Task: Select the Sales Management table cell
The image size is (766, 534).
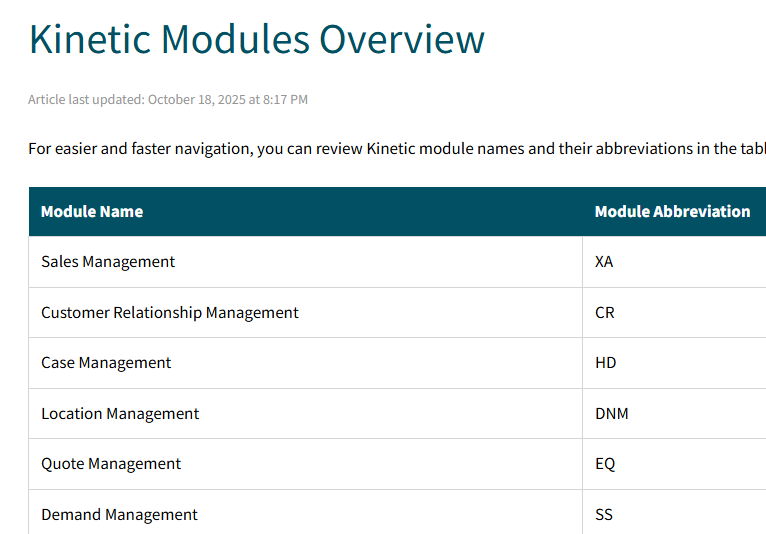Action: click(x=108, y=262)
